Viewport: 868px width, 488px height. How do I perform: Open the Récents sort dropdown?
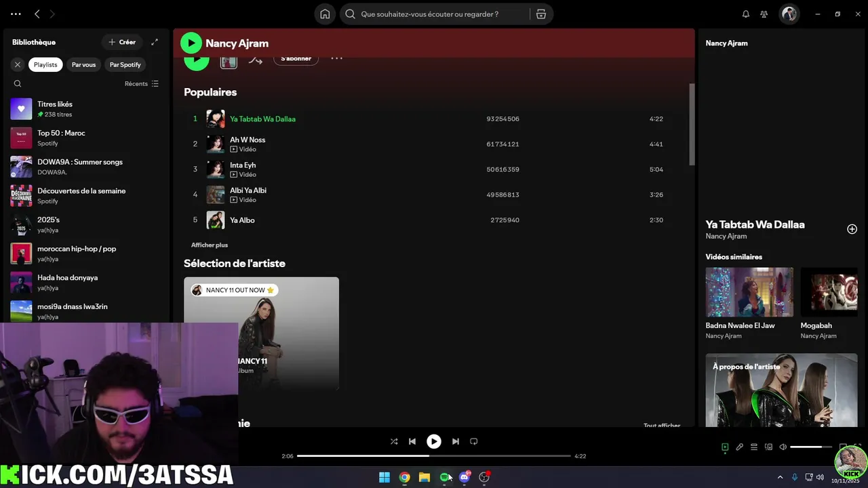point(142,84)
